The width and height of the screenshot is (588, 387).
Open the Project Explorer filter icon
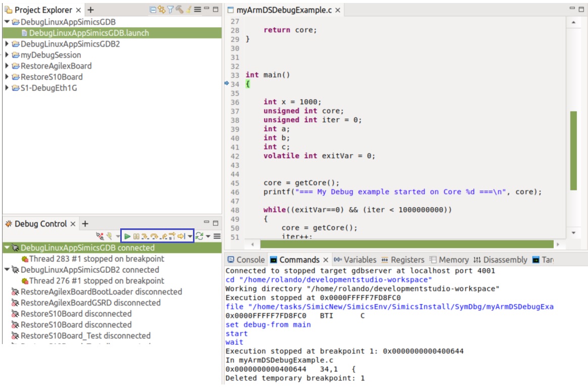pos(170,10)
